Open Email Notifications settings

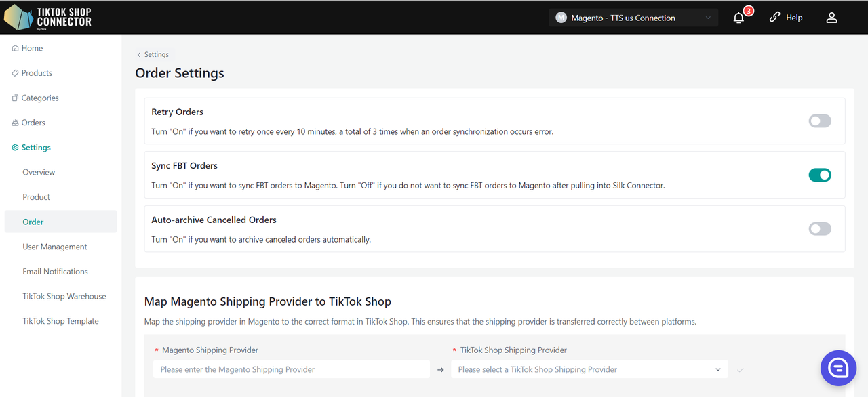coord(55,272)
